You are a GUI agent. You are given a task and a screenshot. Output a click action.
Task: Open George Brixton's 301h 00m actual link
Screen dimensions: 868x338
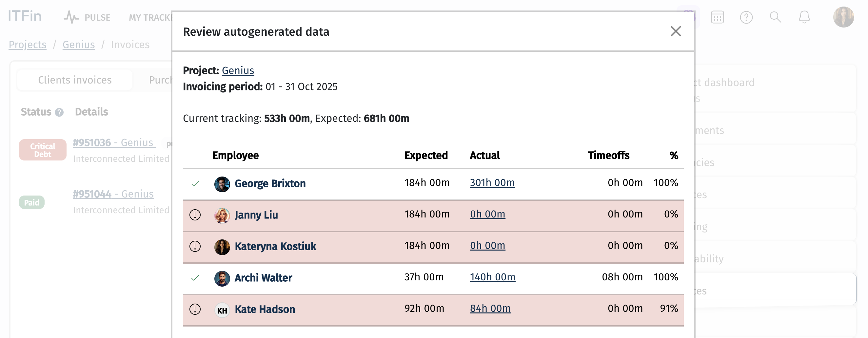click(x=492, y=183)
